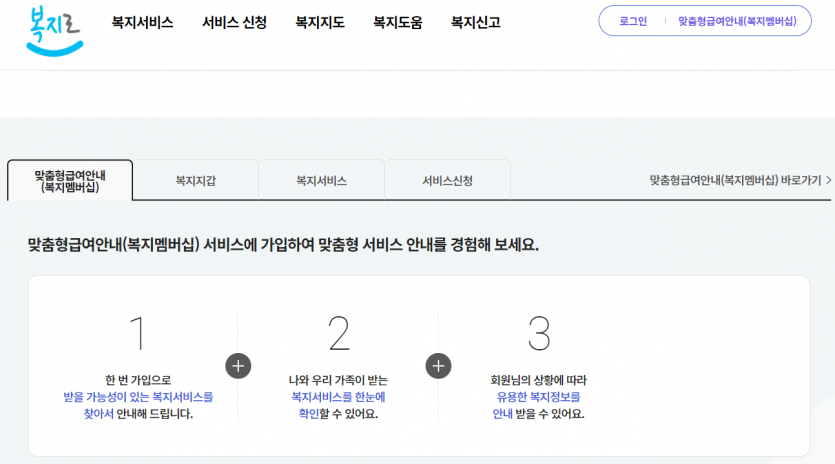Click the plus icon between steps 1 and 2

pos(238,366)
